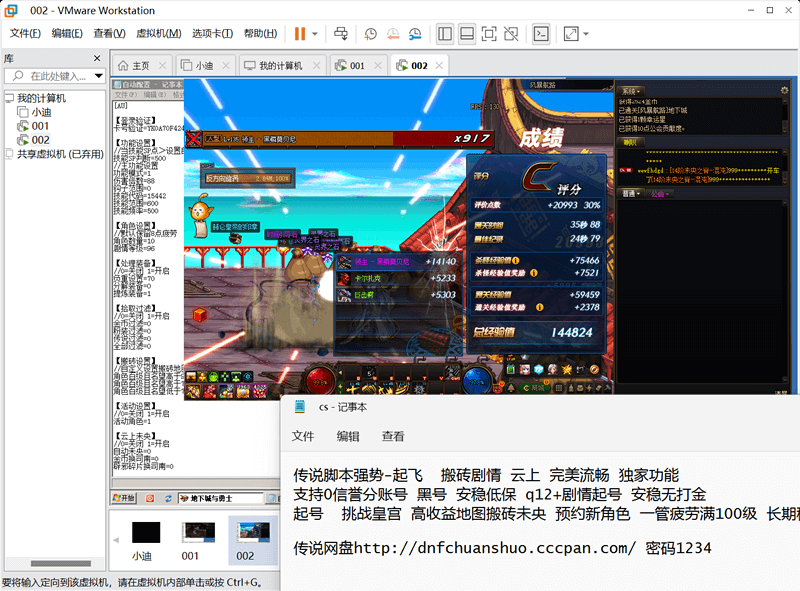Take a snapshot of this virtual machine
The height and width of the screenshot is (591, 800).
coord(370,34)
